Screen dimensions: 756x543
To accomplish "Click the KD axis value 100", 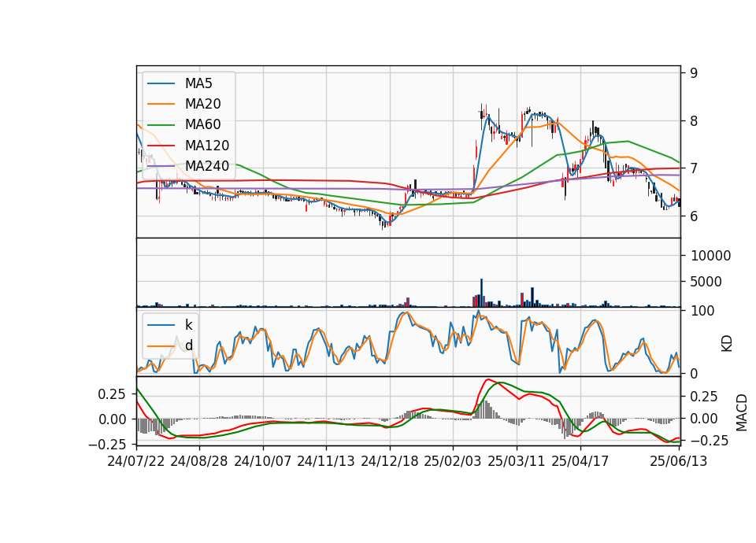I will (702, 311).
